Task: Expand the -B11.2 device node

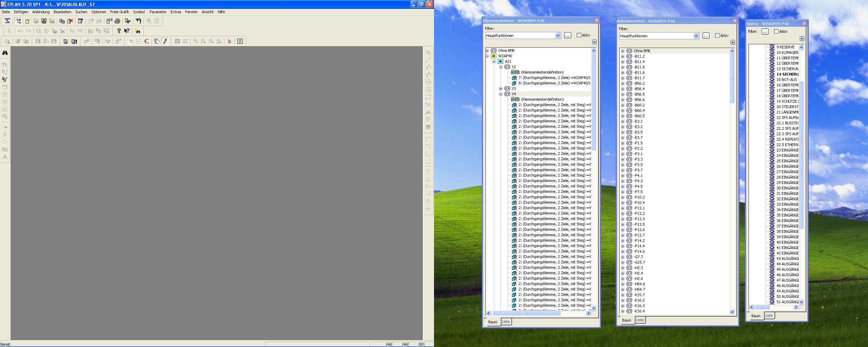Action: [x=623, y=56]
